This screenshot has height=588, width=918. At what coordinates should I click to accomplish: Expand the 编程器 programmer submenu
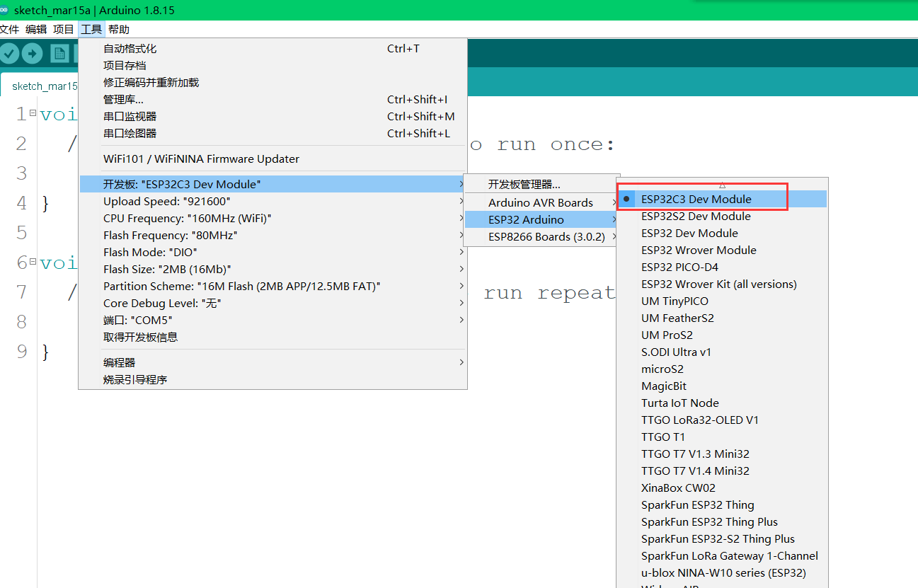pyautogui.click(x=272, y=363)
